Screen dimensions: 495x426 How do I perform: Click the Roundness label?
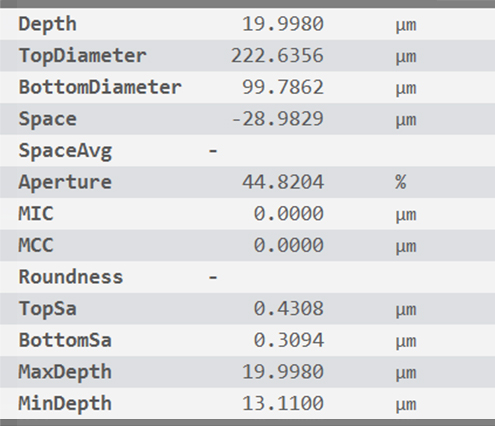(71, 277)
